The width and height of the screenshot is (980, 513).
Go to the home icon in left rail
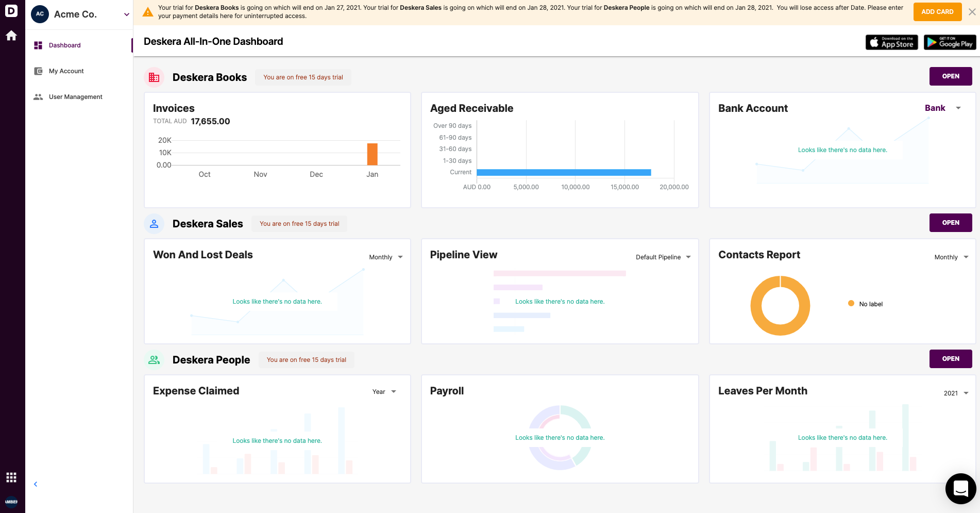[11, 36]
